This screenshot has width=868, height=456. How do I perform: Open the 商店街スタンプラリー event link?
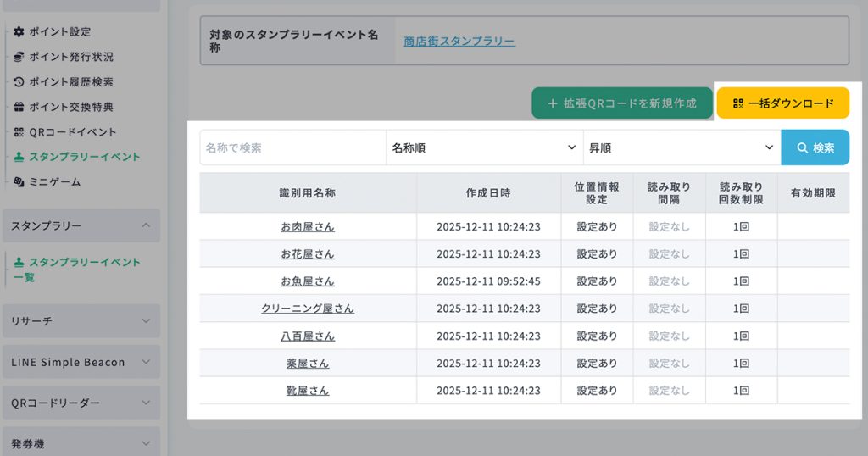coord(459,41)
